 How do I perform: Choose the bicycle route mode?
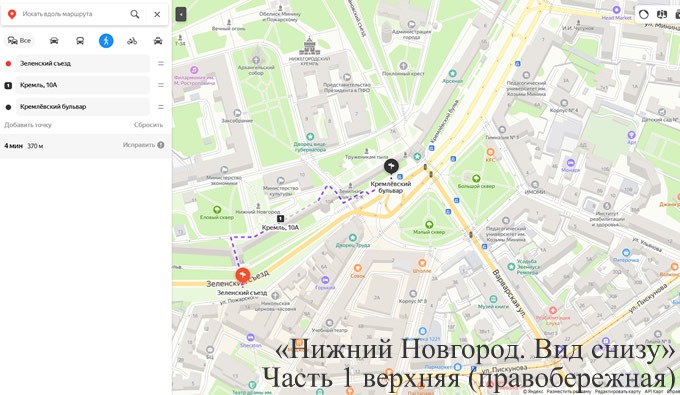(x=132, y=41)
